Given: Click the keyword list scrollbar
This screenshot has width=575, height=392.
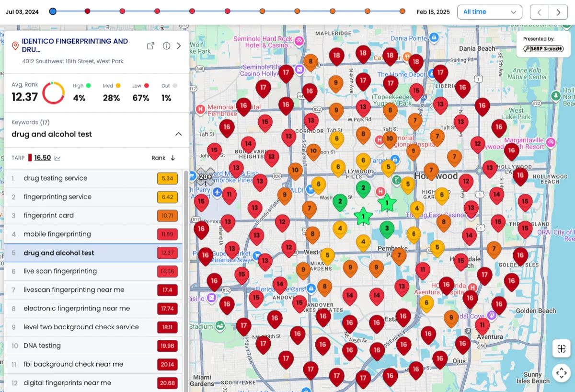Looking at the screenshot, I should pyautogui.click(x=186, y=280).
